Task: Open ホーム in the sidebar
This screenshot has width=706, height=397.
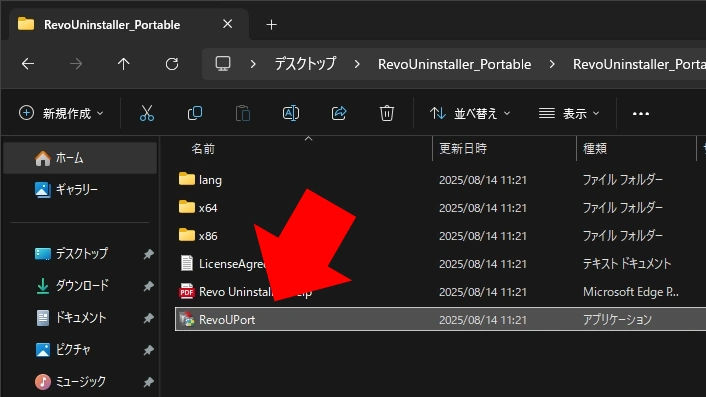Action: (x=80, y=158)
